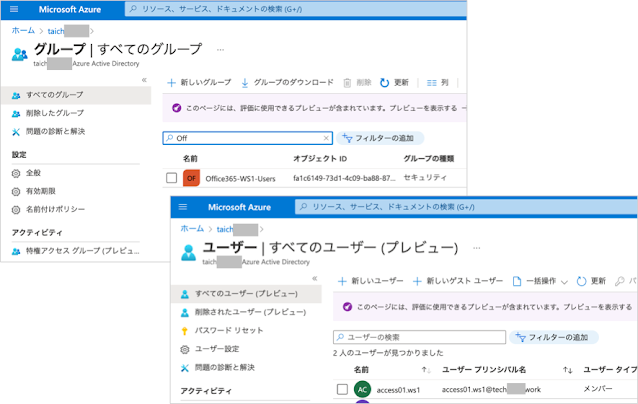This screenshot has height=404, width=638.
Task: Click メンバー user type cell
Action: (598, 389)
